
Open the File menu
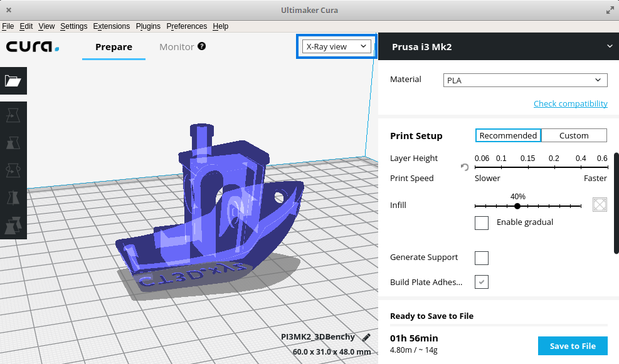coord(8,26)
